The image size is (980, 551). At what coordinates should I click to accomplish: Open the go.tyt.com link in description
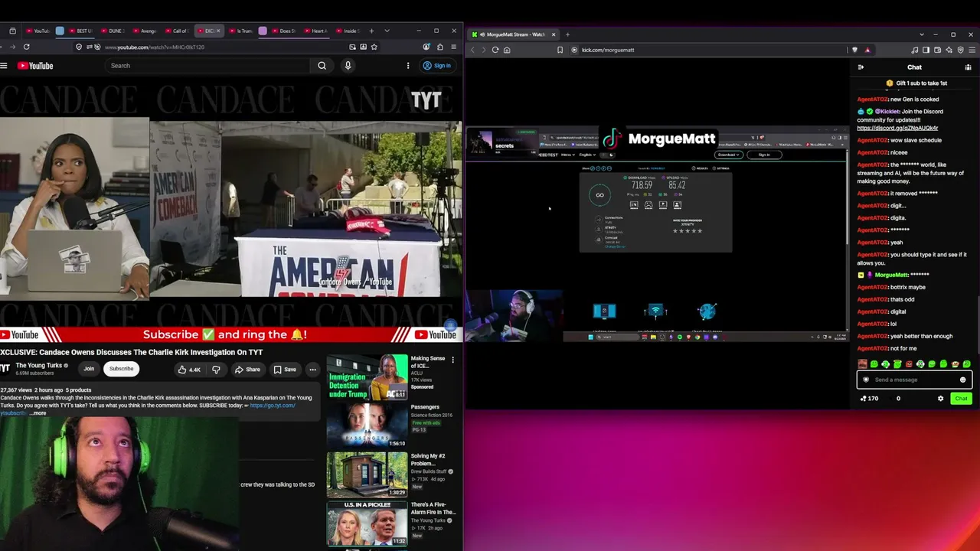(273, 406)
